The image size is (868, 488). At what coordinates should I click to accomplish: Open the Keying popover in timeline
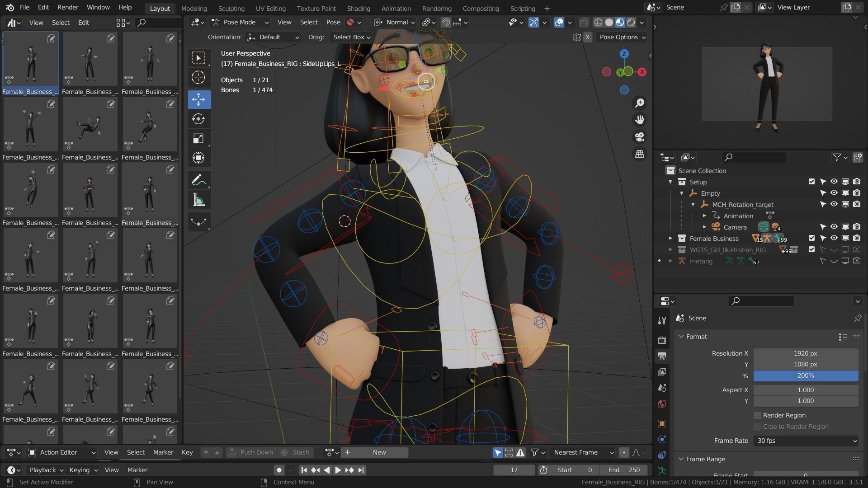point(83,470)
